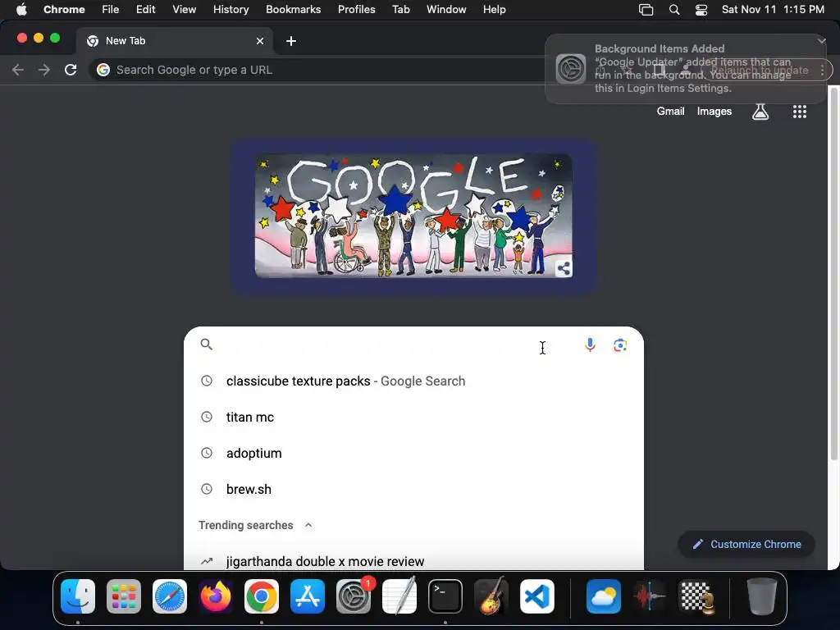Select suggestion brew.sh
The image size is (840, 630).
413,489
